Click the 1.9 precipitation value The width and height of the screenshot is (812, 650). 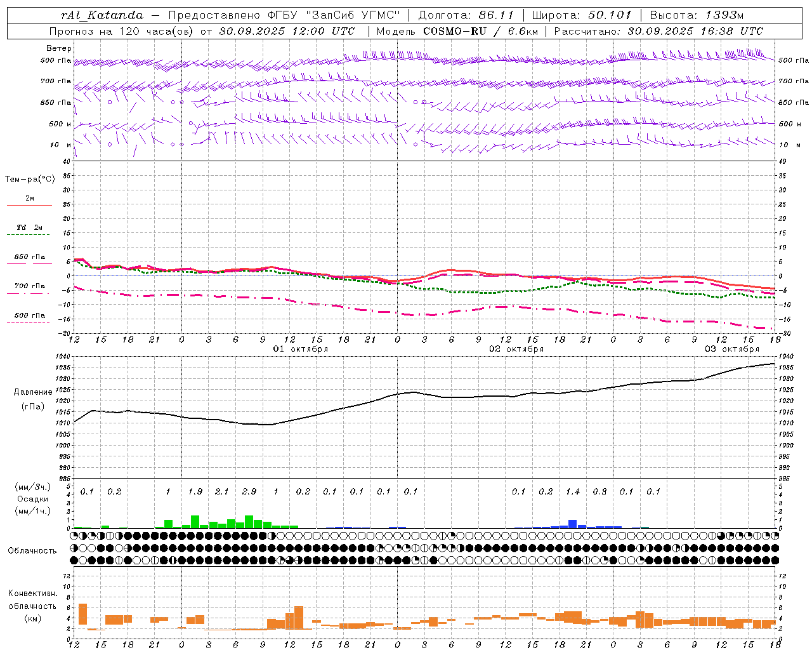tap(195, 492)
